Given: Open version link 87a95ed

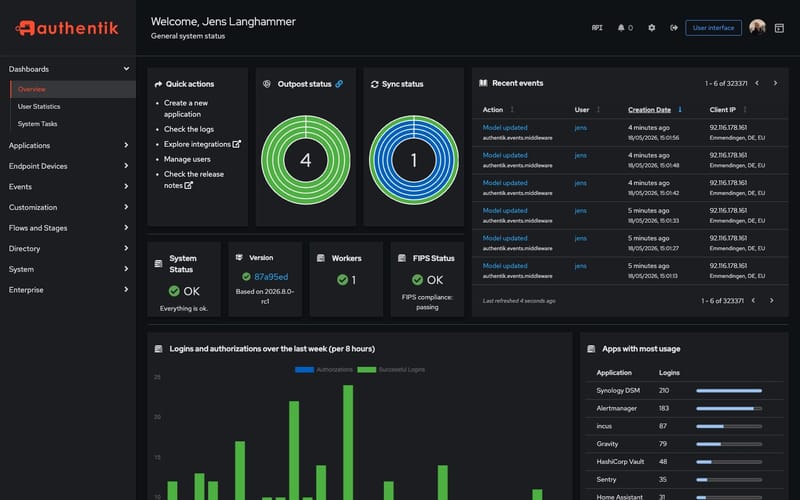Looking at the screenshot, I should pos(271,277).
